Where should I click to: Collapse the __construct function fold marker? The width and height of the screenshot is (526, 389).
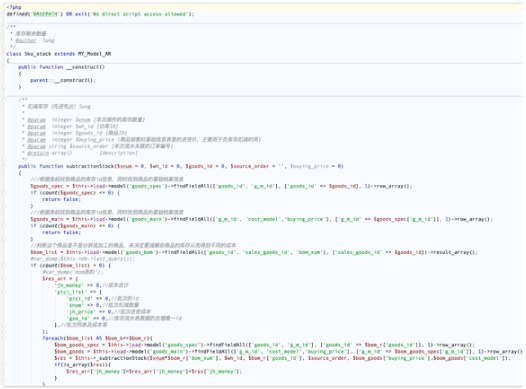coord(4,67)
